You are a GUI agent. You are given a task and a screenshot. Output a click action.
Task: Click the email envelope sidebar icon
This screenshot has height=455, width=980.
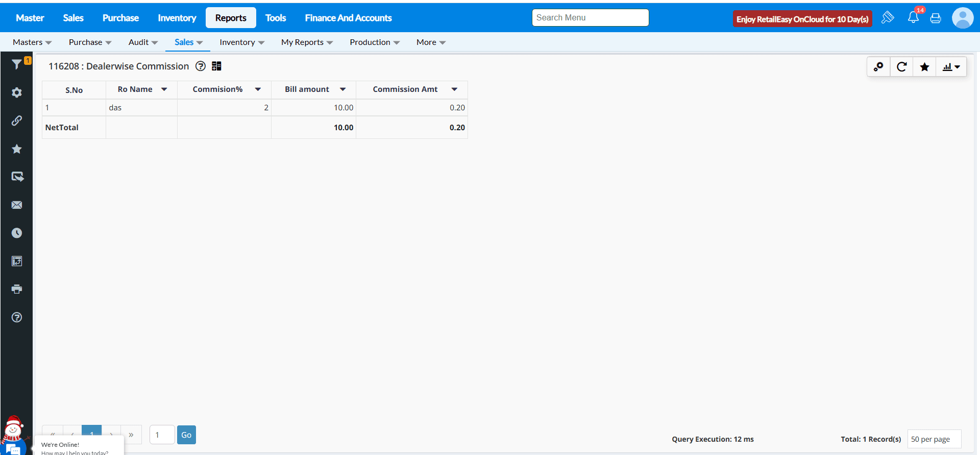[x=17, y=205]
